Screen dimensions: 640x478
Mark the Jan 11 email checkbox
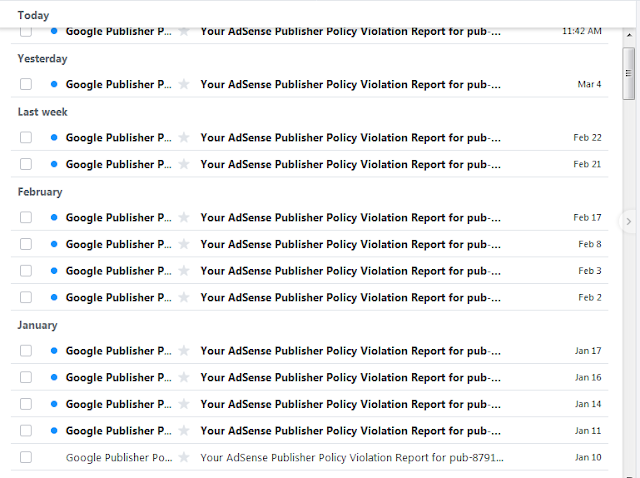tap(26, 431)
